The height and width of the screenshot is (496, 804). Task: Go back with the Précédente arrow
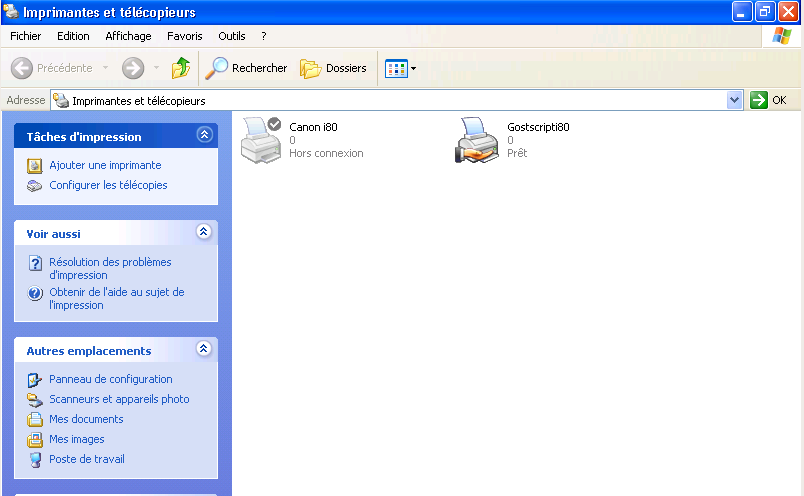(22, 68)
